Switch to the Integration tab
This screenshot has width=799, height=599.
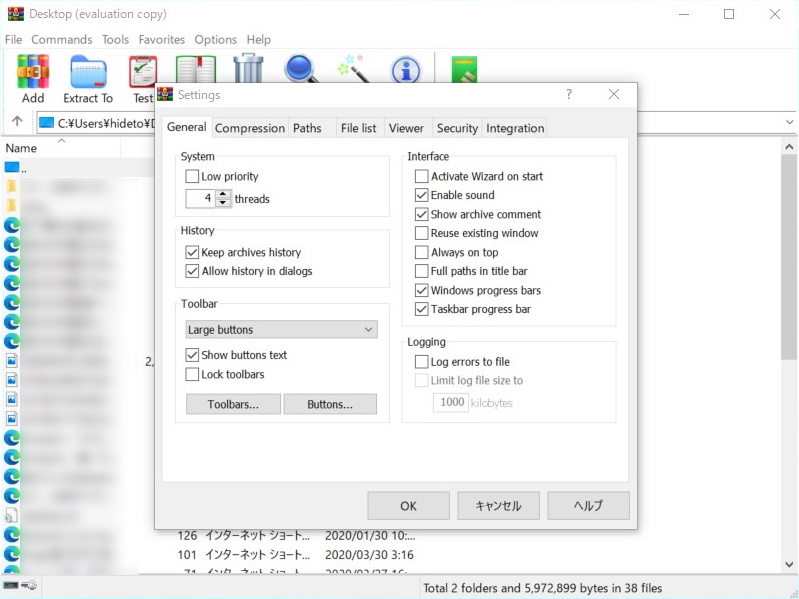pos(515,128)
